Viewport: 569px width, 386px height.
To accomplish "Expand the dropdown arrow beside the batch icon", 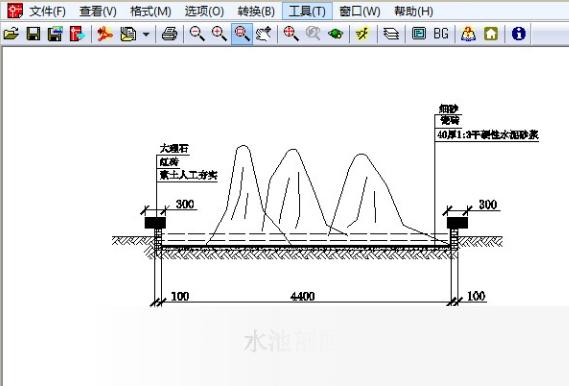I will tap(146, 34).
